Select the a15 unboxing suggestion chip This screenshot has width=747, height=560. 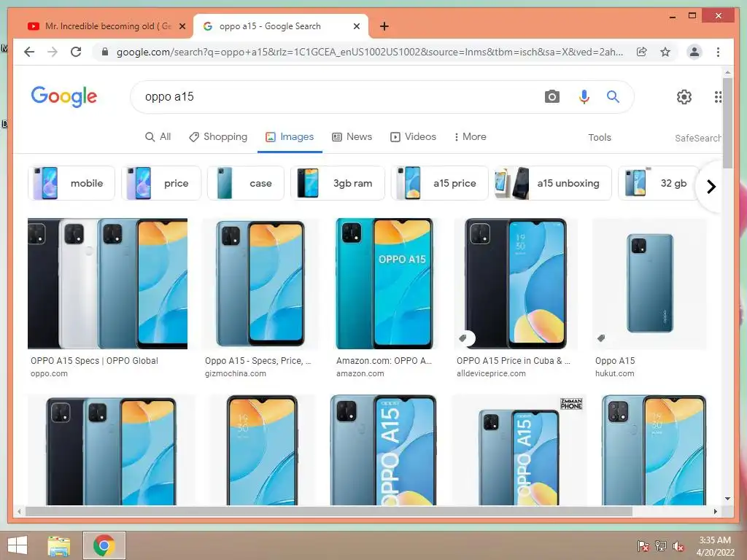point(553,183)
